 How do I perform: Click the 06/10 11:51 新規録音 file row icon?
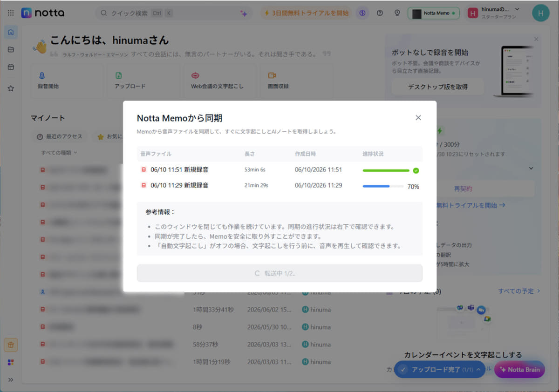pyautogui.click(x=143, y=170)
